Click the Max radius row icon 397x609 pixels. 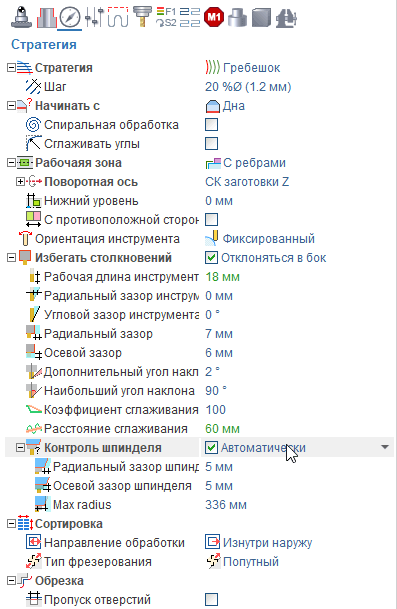click(x=42, y=505)
